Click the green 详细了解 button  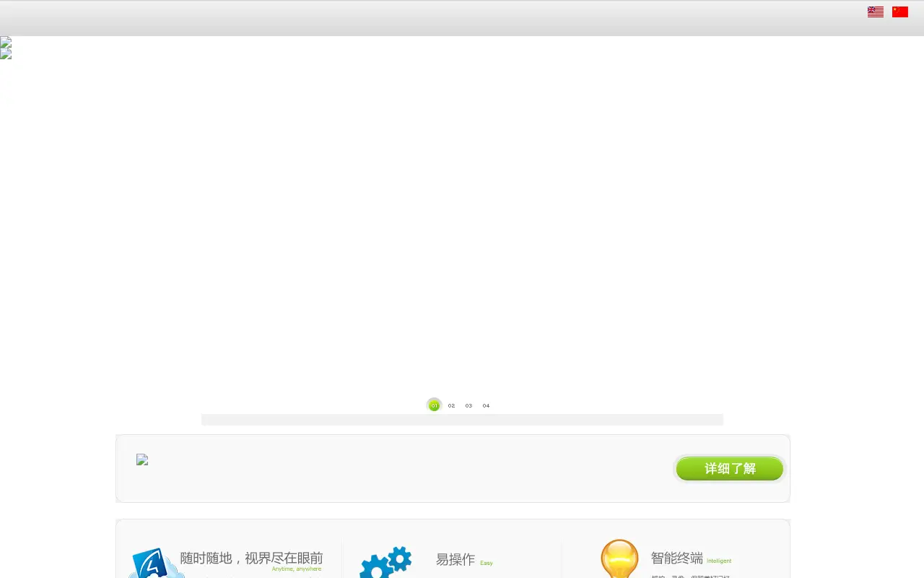pos(730,469)
